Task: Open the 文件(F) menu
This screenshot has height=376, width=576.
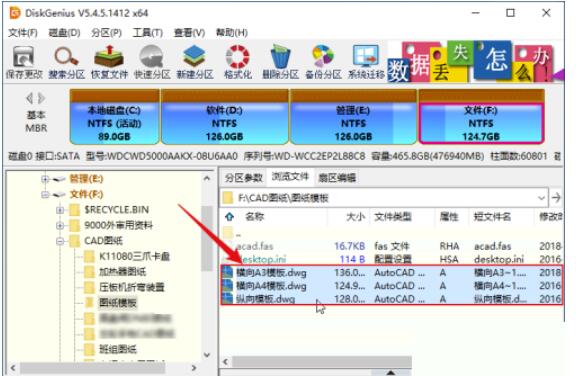Action: (x=23, y=33)
